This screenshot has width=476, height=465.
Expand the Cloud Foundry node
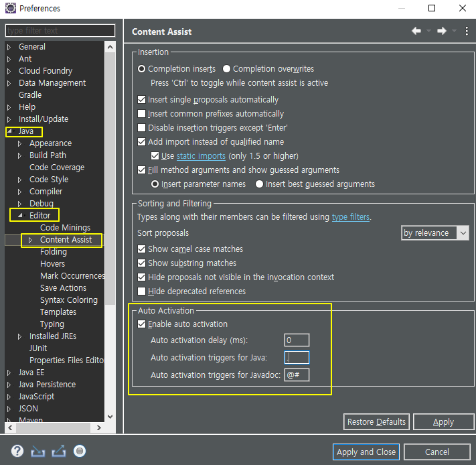coord(9,71)
